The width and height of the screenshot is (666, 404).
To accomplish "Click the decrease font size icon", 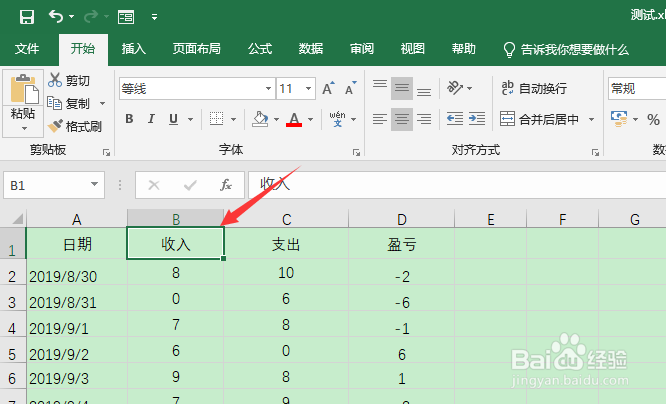I will (350, 88).
